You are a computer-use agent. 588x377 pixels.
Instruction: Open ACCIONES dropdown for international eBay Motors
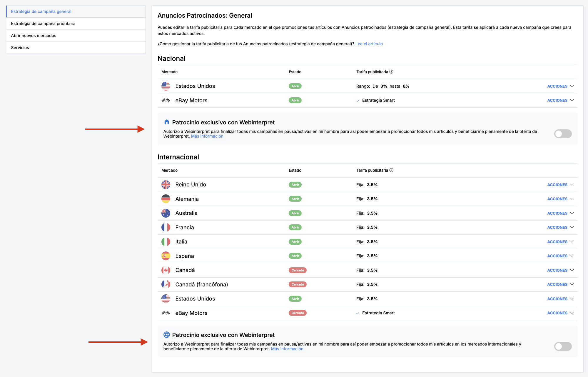(x=560, y=313)
